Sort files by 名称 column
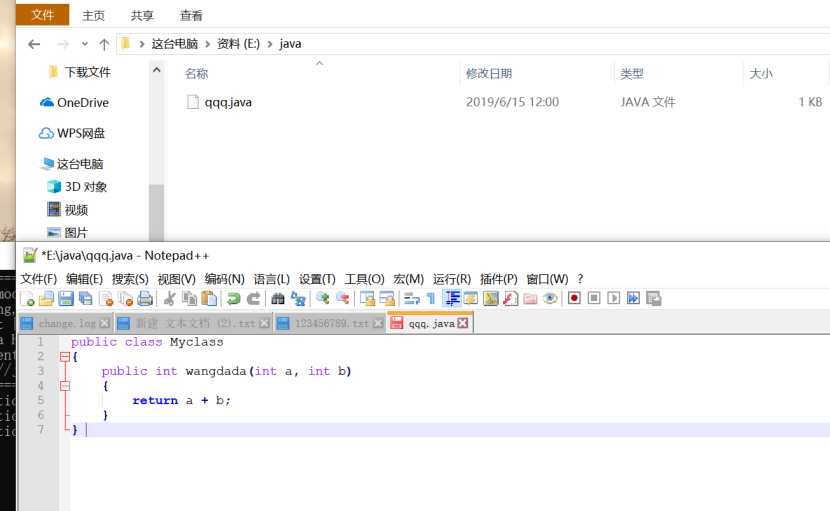Viewport: 830px width, 511px height. (196, 74)
